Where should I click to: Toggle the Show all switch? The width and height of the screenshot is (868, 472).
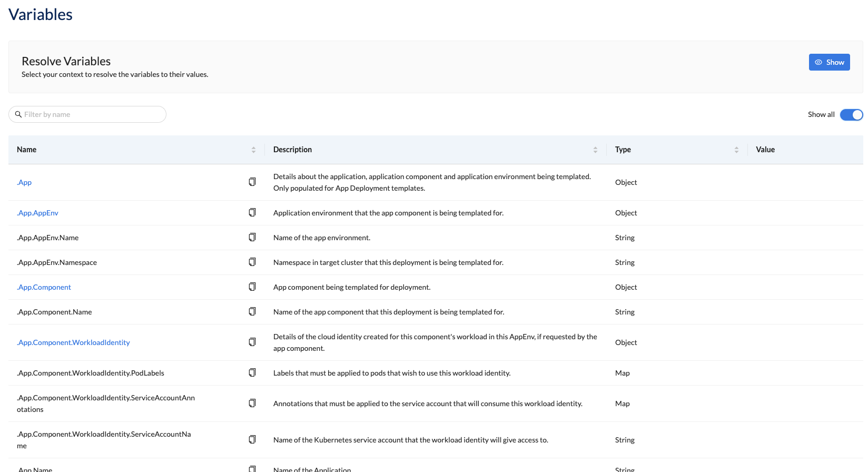click(x=851, y=114)
